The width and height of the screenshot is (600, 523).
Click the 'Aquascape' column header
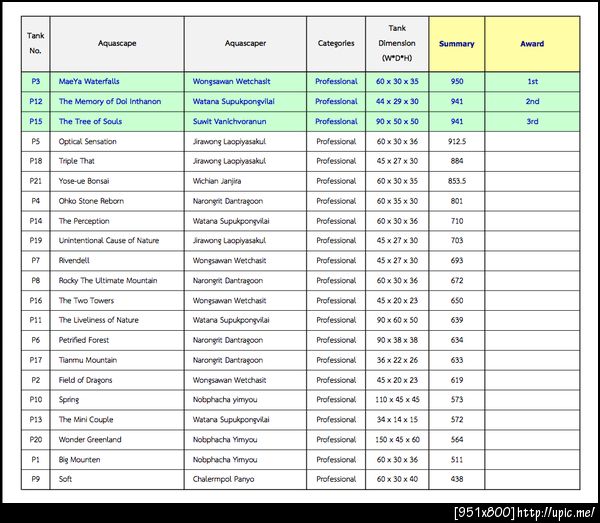click(x=117, y=44)
